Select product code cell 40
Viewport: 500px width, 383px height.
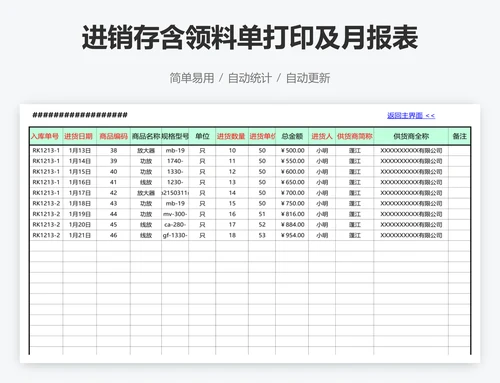[113, 172]
